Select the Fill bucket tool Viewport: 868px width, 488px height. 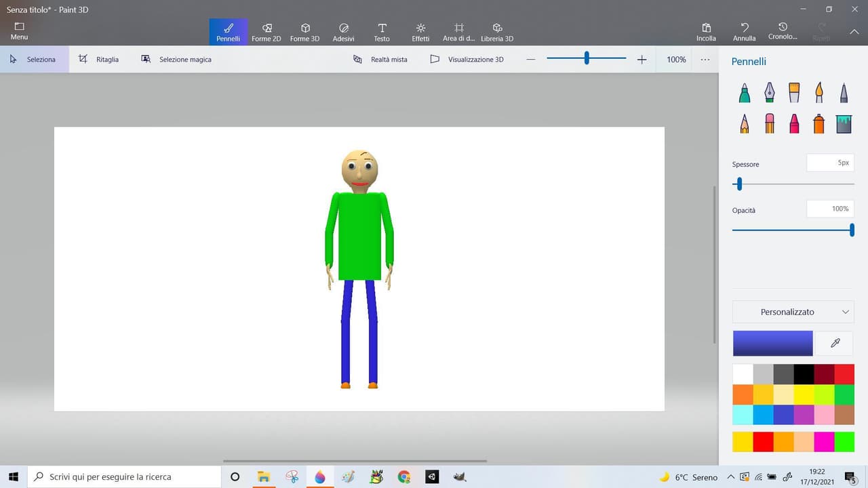pos(844,123)
